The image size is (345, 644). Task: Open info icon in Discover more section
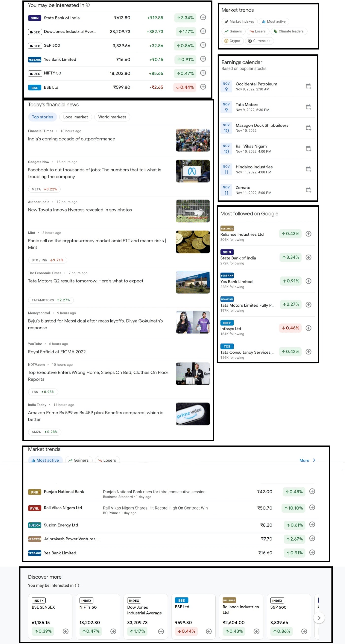click(77, 585)
